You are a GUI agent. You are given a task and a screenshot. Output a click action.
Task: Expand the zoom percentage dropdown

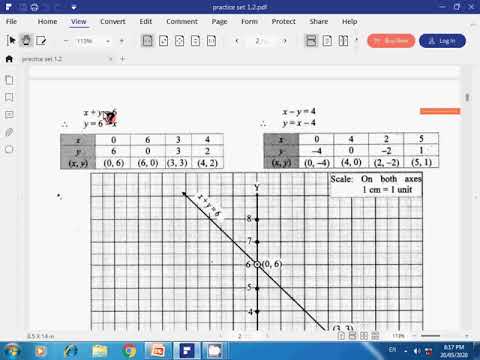tap(108, 41)
